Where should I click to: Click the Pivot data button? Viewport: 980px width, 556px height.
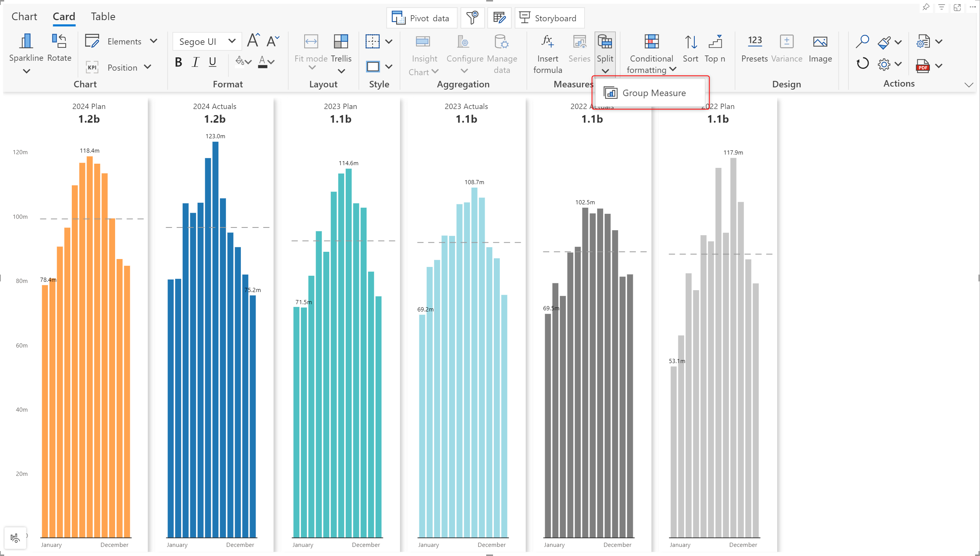click(x=422, y=18)
